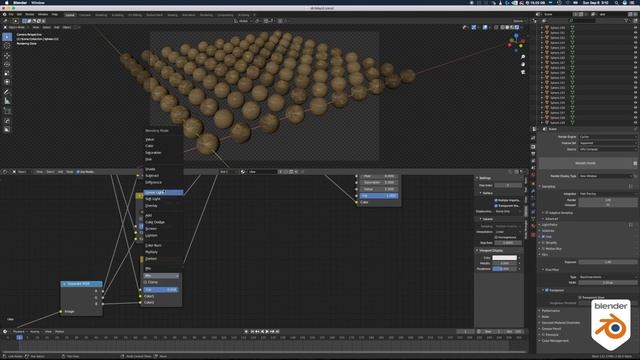Play the animation in reverse
The width and height of the screenshot is (640, 360).
coord(262,332)
